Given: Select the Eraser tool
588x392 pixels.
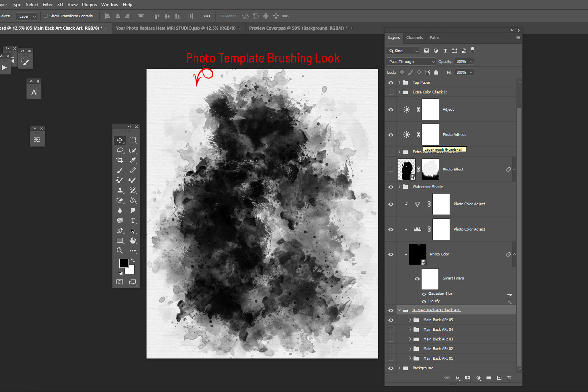Looking at the screenshot, I should tap(120, 200).
